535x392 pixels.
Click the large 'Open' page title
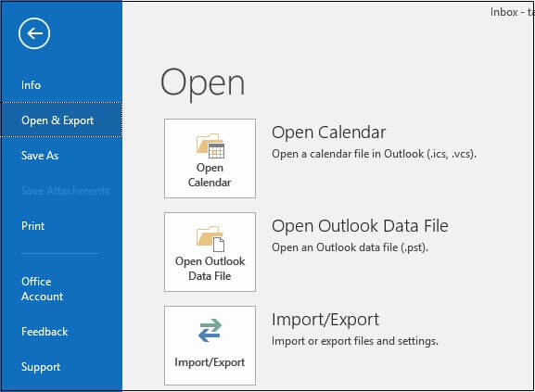pos(203,83)
